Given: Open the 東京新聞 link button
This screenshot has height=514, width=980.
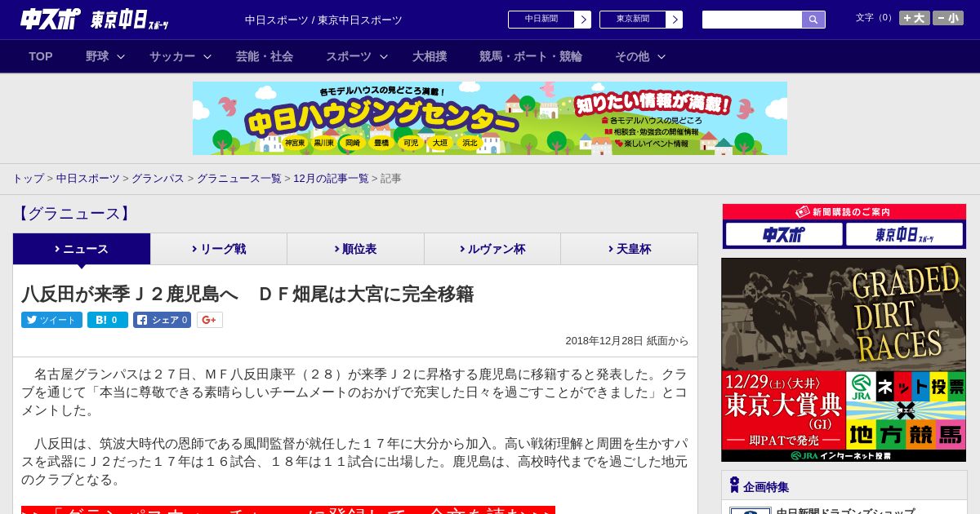Looking at the screenshot, I should pos(633,20).
